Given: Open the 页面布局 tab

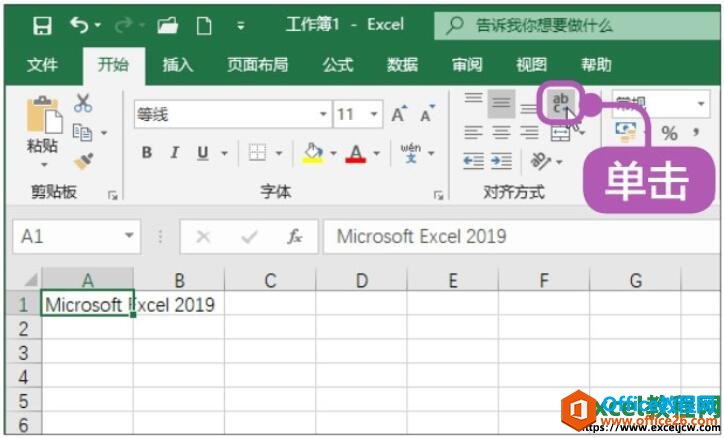Looking at the screenshot, I should pyautogui.click(x=258, y=65).
